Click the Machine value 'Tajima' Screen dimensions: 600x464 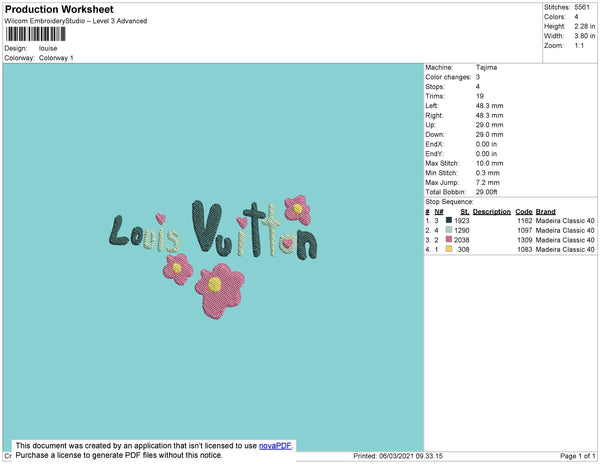tap(486, 67)
